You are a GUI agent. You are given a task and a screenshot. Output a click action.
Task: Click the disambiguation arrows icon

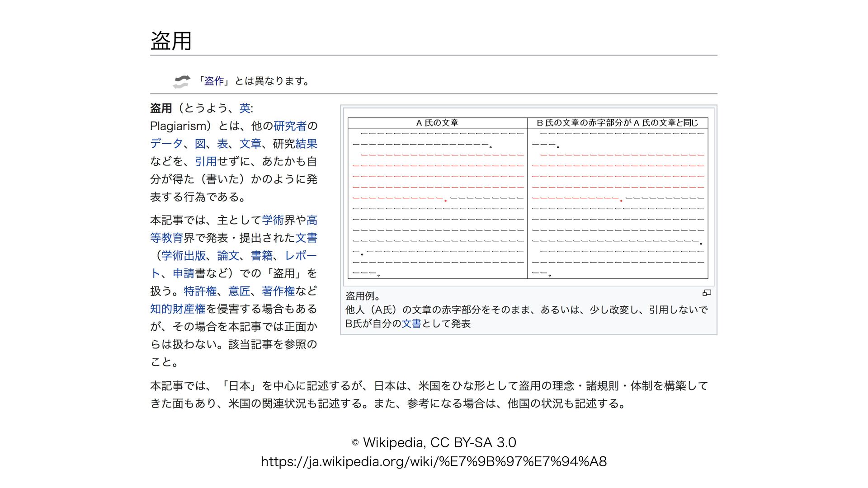click(x=181, y=81)
